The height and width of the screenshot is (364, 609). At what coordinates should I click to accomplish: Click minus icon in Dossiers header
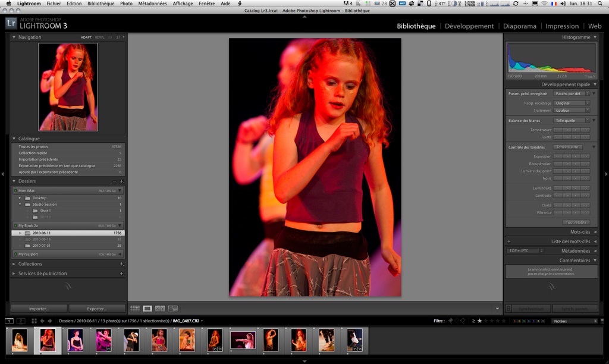115,181
